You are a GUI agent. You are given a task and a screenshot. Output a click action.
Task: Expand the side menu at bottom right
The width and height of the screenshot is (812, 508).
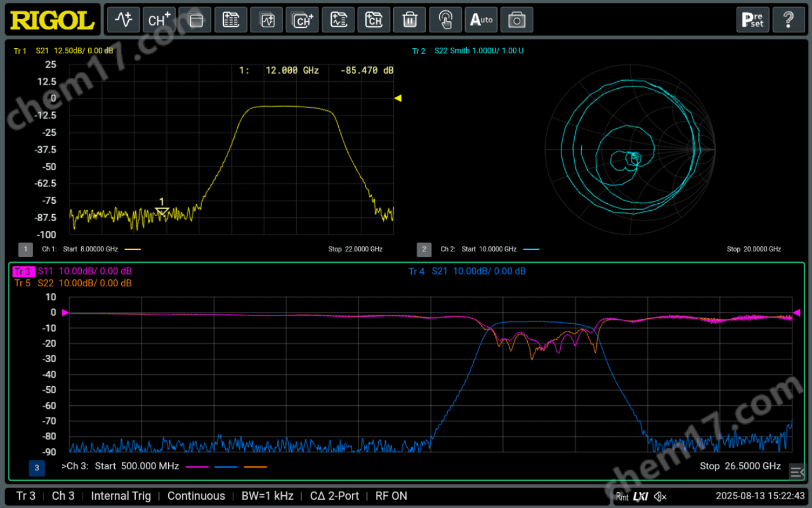(797, 472)
